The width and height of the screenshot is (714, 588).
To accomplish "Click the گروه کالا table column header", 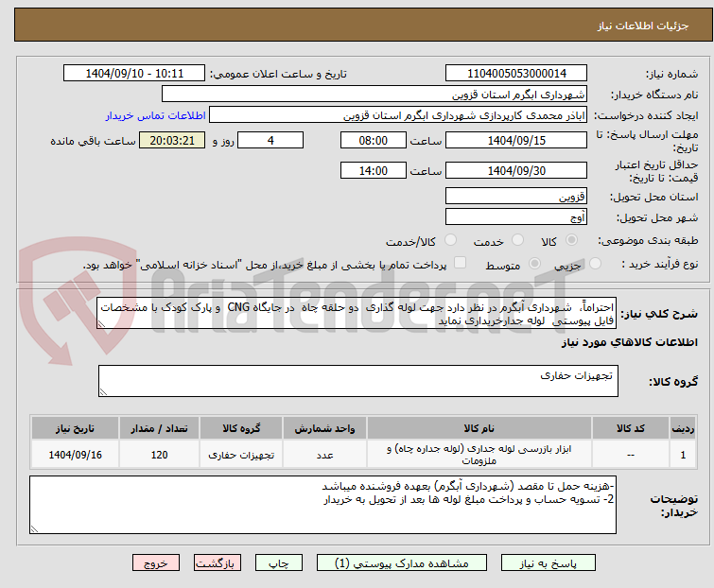I will point(241,428).
